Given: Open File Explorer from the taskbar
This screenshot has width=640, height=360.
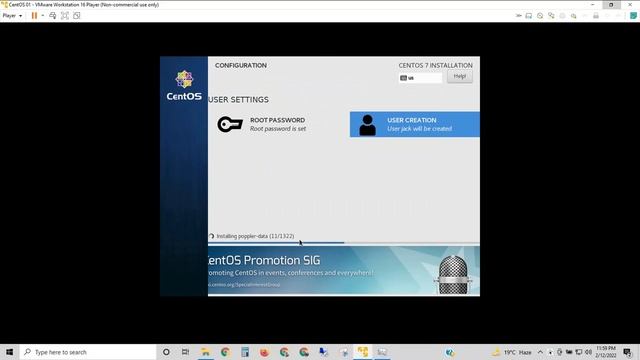Looking at the screenshot, I should pos(205,352).
